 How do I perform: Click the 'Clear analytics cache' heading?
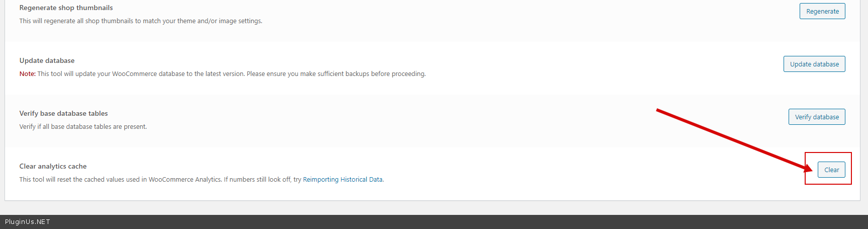(x=53, y=166)
